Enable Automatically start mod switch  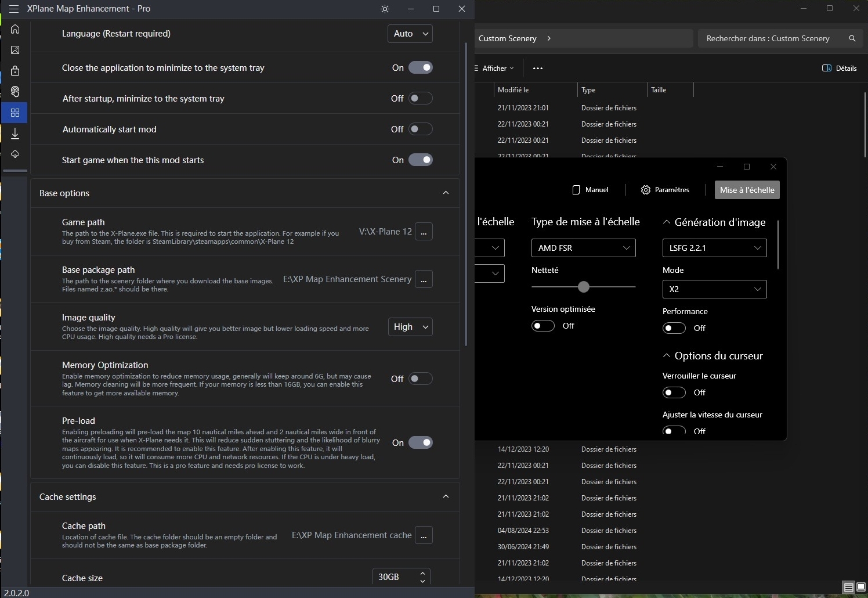tap(420, 129)
